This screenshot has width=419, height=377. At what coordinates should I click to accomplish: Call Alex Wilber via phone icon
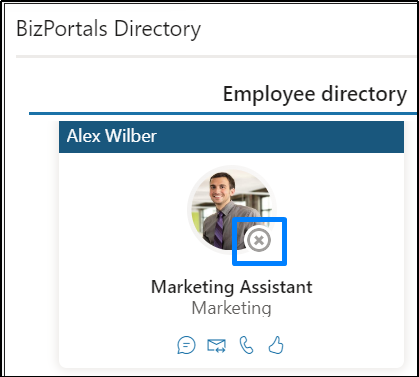click(247, 345)
